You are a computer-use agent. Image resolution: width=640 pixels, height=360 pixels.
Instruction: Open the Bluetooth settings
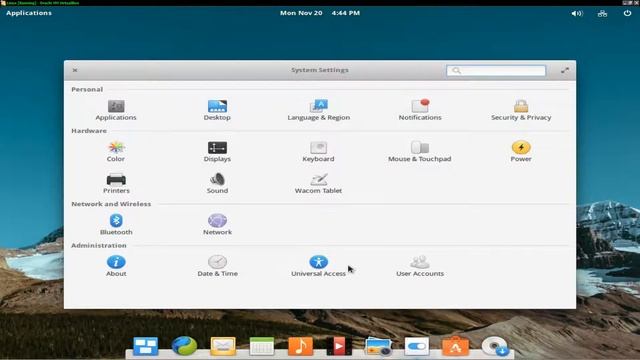pyautogui.click(x=116, y=225)
